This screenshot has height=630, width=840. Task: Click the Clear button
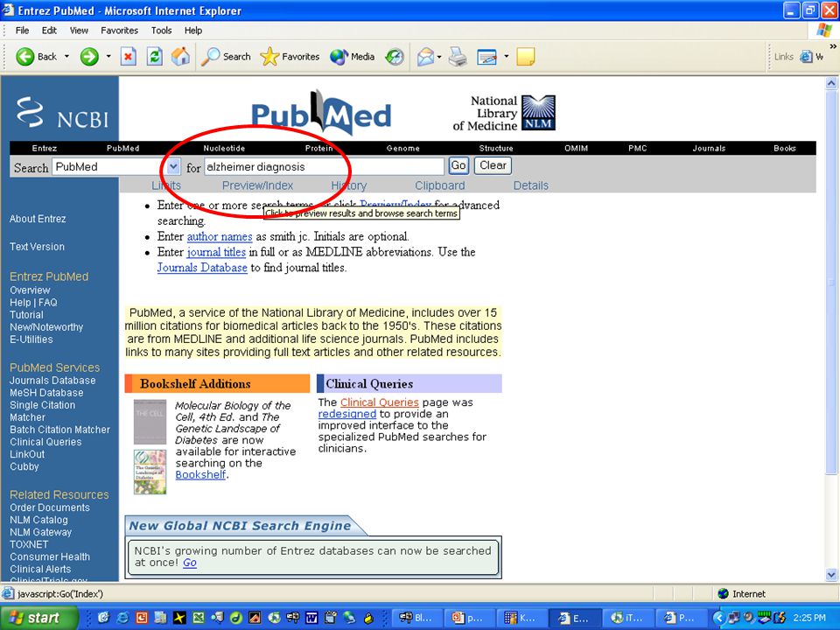[493, 165]
